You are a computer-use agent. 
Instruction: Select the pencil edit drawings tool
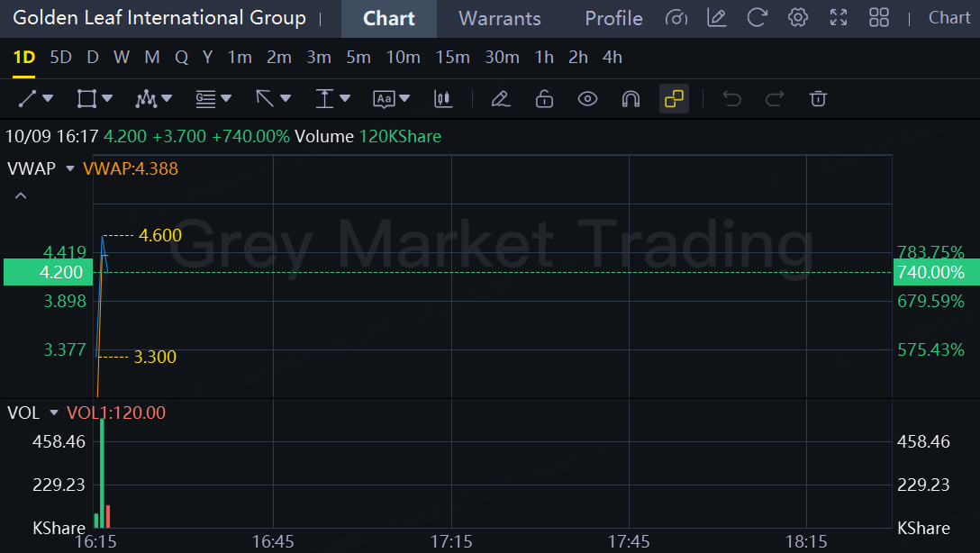click(501, 99)
